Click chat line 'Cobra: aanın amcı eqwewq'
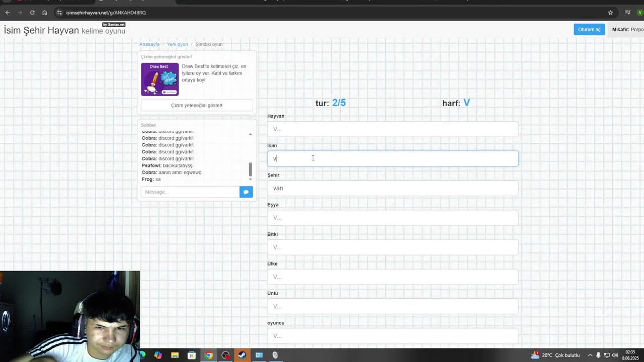 [x=172, y=172]
